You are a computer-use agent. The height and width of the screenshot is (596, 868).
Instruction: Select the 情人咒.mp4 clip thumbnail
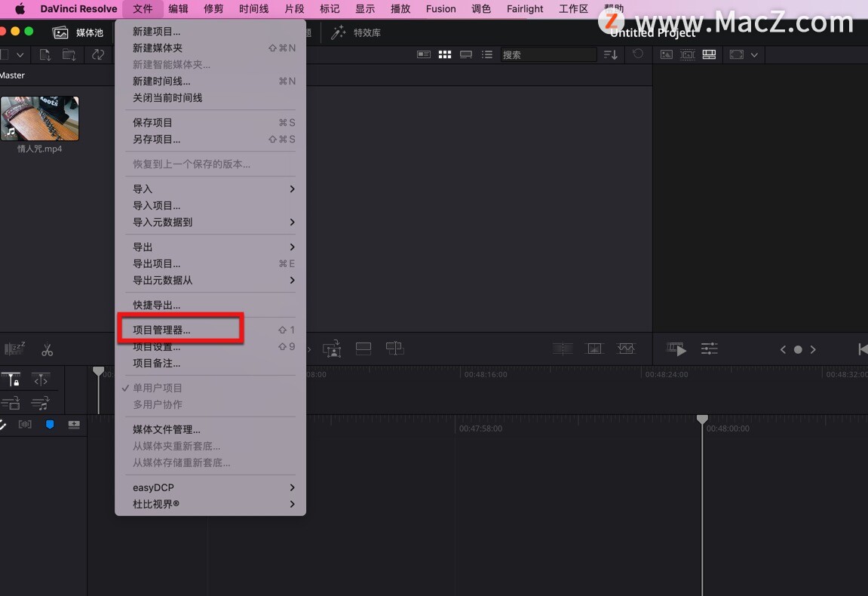(40, 118)
